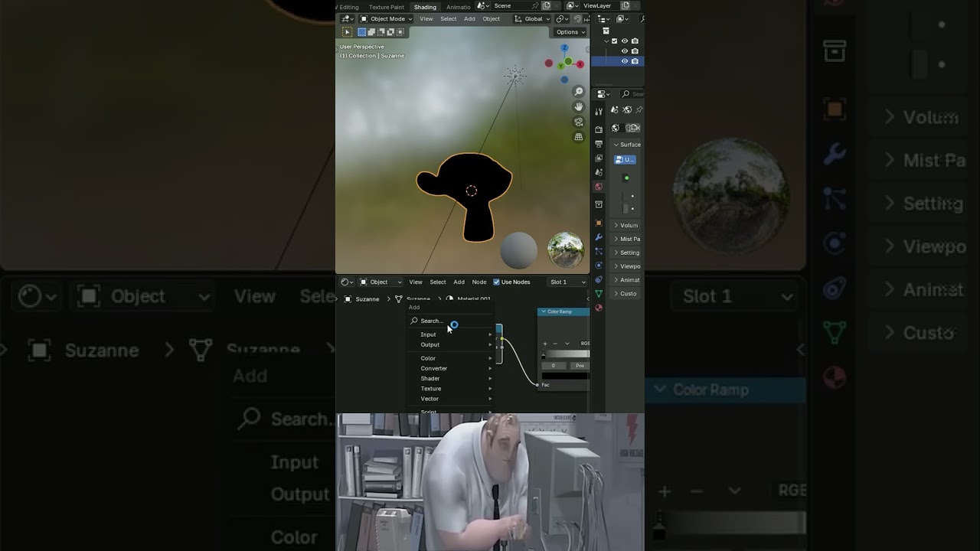Click the new scene copy icon

click(x=547, y=6)
